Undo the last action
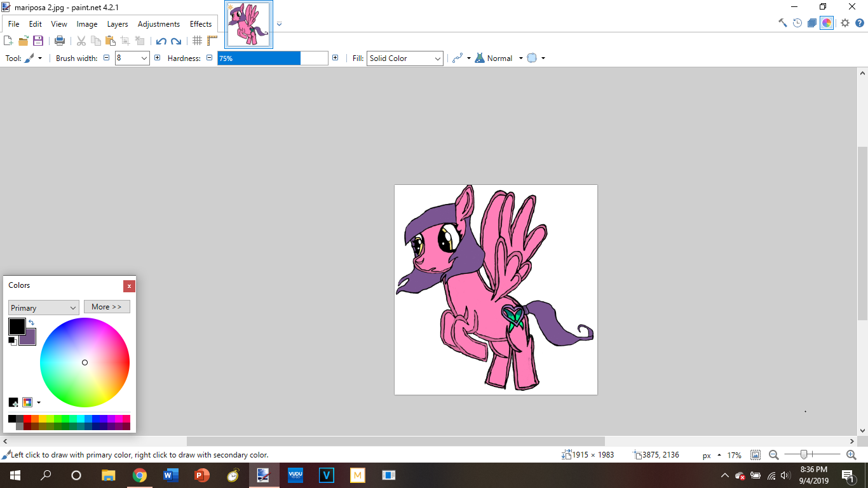The image size is (868, 488). click(x=161, y=41)
